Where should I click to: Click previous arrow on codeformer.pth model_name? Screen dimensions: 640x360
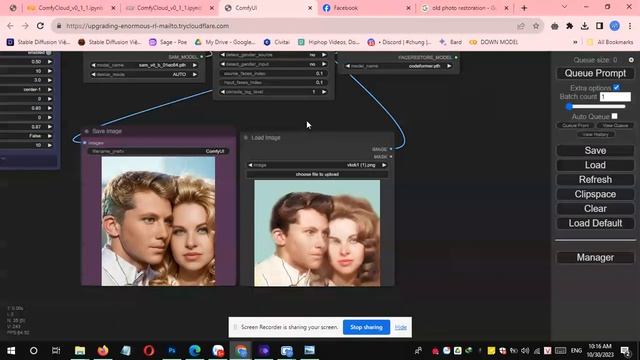pos(348,66)
